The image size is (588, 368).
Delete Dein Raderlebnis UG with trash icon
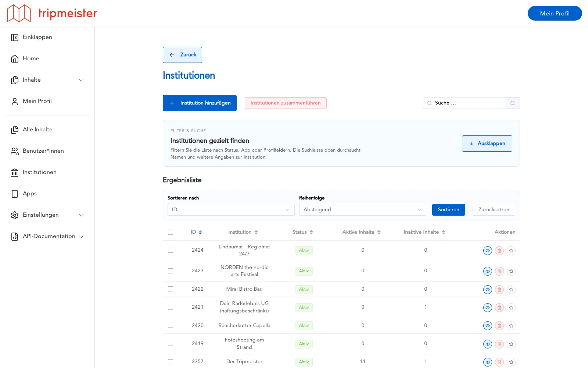click(x=499, y=308)
